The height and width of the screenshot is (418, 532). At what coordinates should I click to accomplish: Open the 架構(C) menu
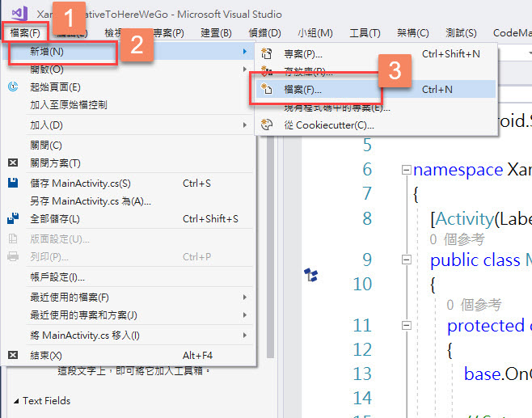[413, 33]
